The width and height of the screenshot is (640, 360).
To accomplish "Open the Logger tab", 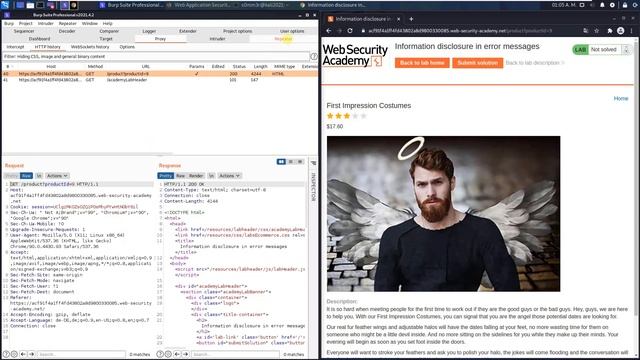I will [x=149, y=31].
